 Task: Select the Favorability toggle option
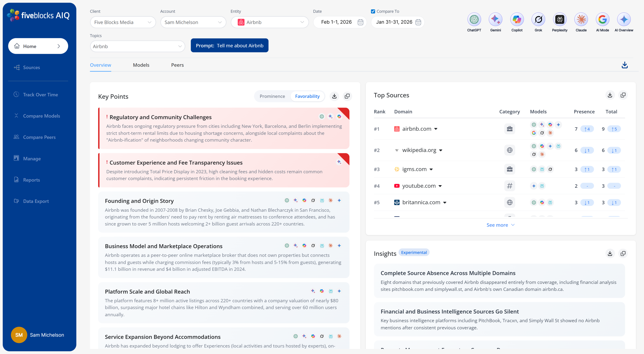[307, 96]
